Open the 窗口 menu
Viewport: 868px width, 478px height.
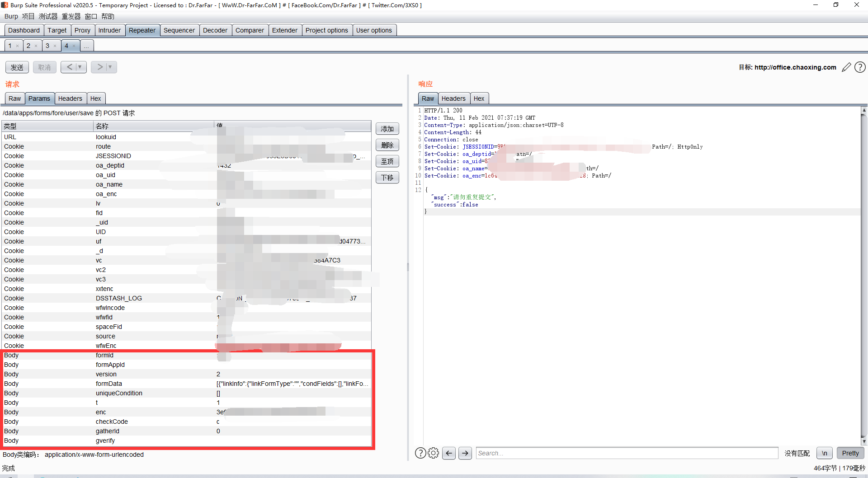tap(91, 16)
